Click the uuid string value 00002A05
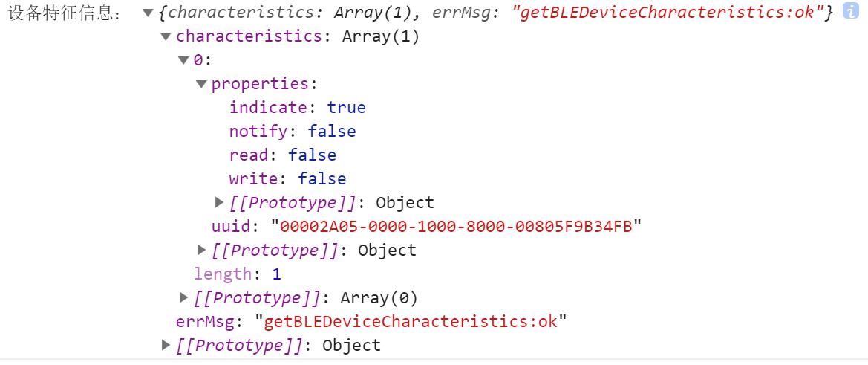The width and height of the screenshot is (868, 365). [456, 227]
